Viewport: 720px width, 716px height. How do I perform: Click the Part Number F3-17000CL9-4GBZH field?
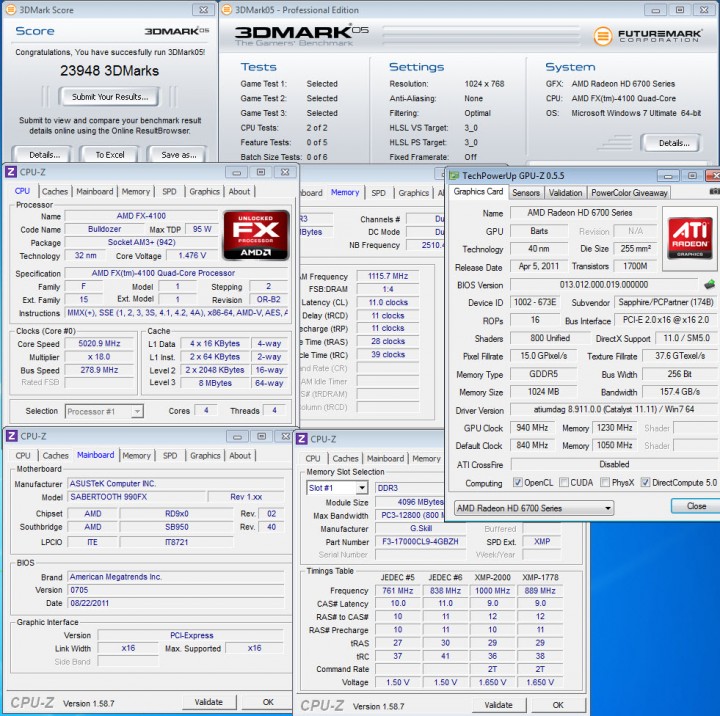[420, 541]
